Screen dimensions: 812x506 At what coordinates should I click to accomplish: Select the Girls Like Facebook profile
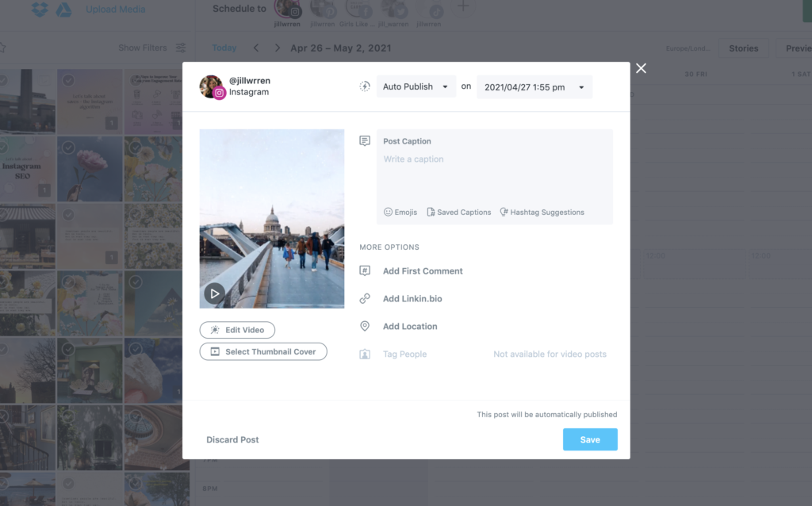pos(358,13)
